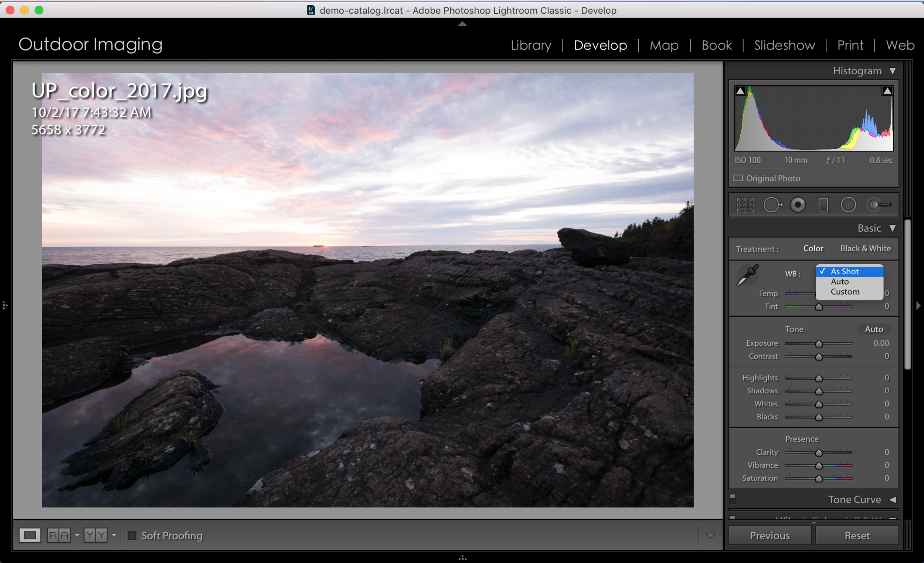Collapse the Histogram panel
Viewport: 924px width, 563px height.
[x=893, y=71]
